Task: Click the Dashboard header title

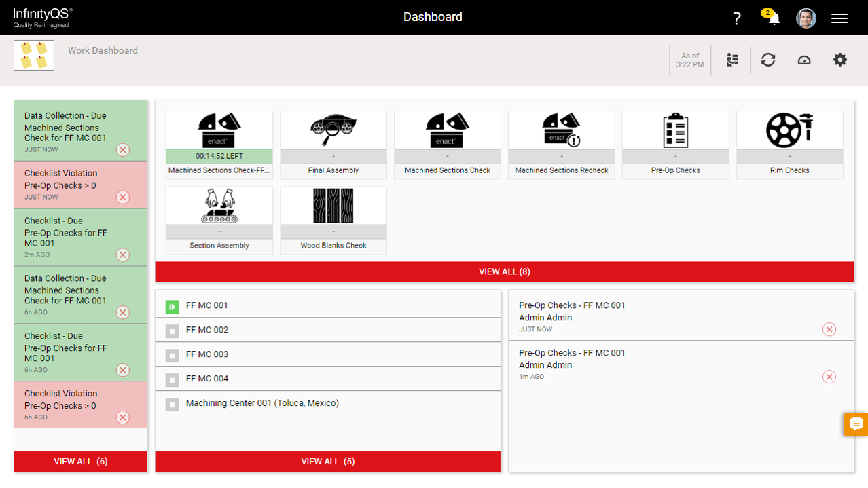Action: 433,17
